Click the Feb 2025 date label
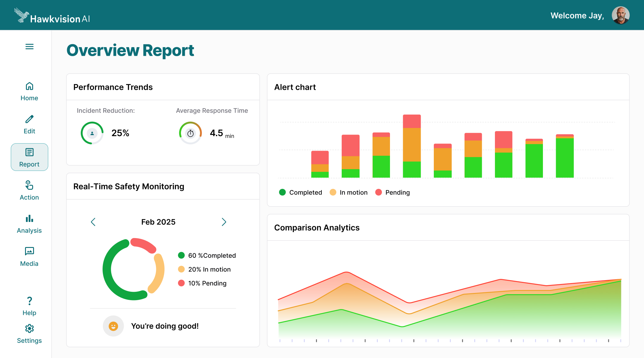 pos(158,222)
